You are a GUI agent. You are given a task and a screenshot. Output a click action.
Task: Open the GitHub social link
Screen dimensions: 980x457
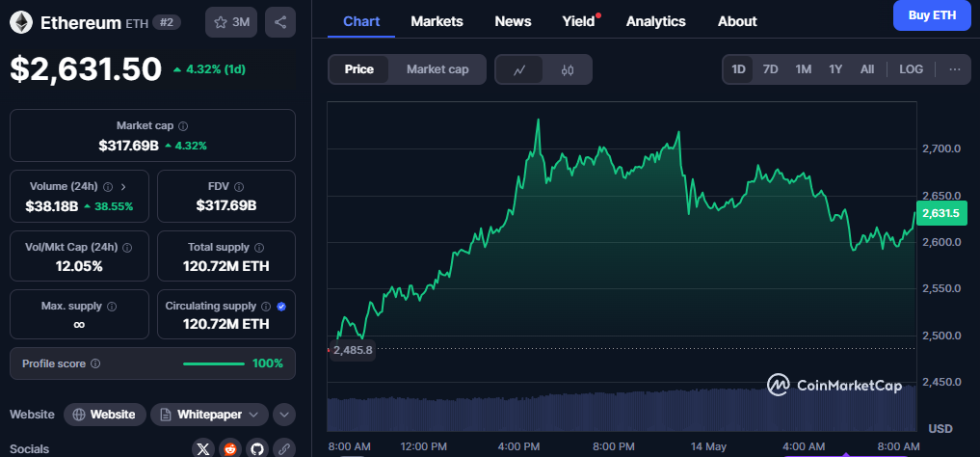(x=257, y=448)
